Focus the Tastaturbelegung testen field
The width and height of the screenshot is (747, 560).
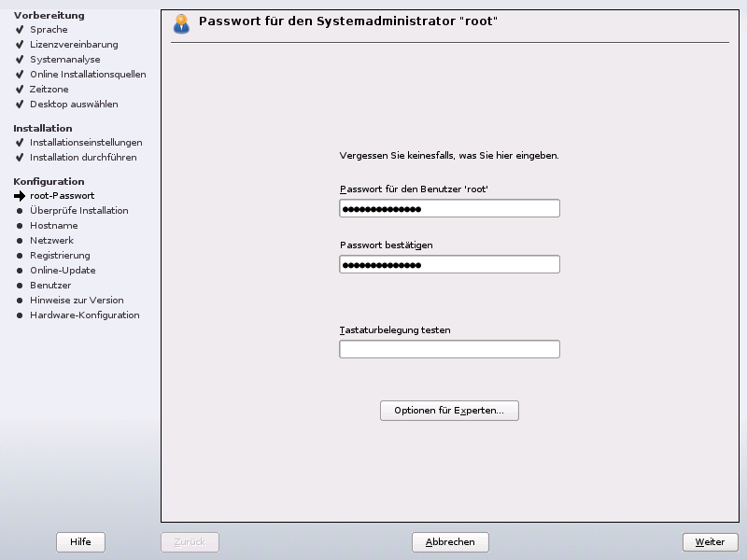click(x=449, y=349)
